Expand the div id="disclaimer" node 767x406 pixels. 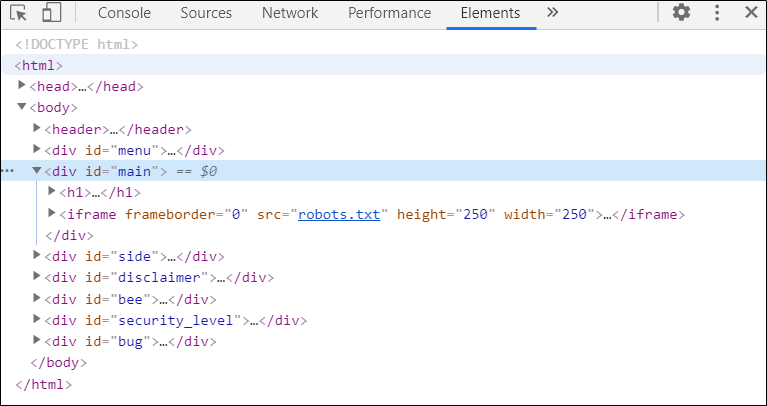click(x=37, y=276)
